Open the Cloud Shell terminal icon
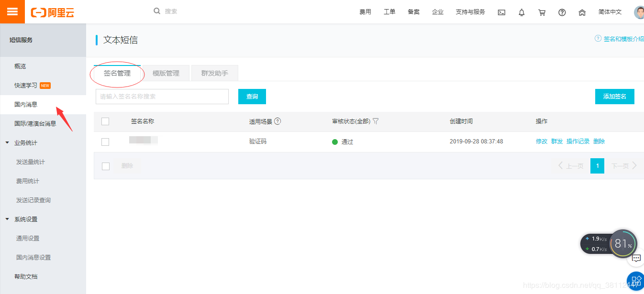 pos(501,11)
